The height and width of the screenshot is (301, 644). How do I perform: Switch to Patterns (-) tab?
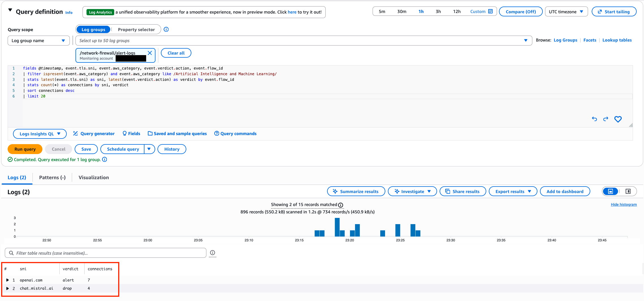[x=52, y=177]
